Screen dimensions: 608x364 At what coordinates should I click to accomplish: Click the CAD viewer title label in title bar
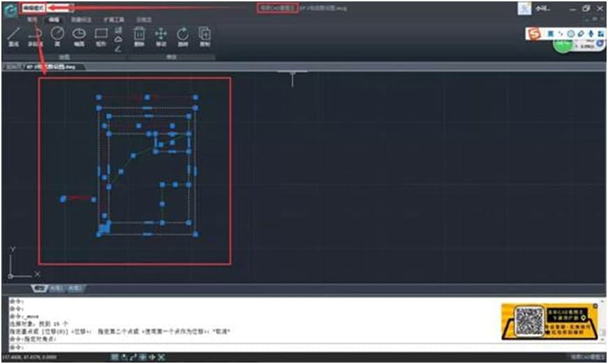coord(277,8)
